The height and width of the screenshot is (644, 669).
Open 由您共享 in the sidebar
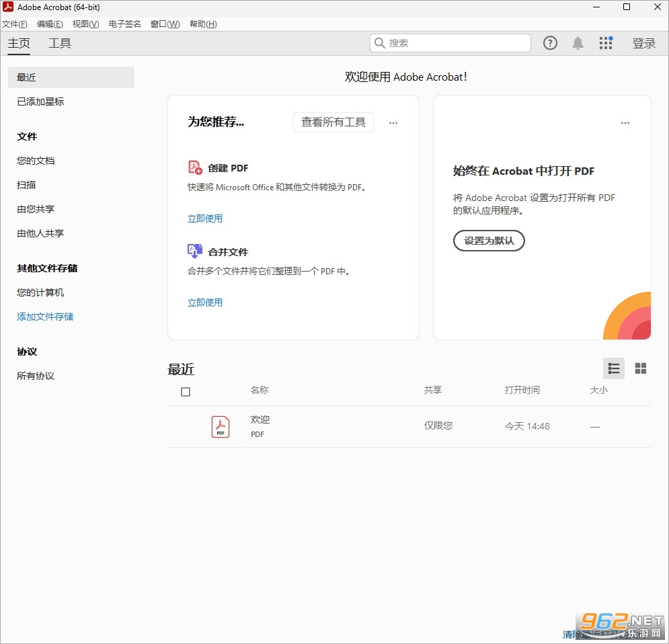[36, 209]
